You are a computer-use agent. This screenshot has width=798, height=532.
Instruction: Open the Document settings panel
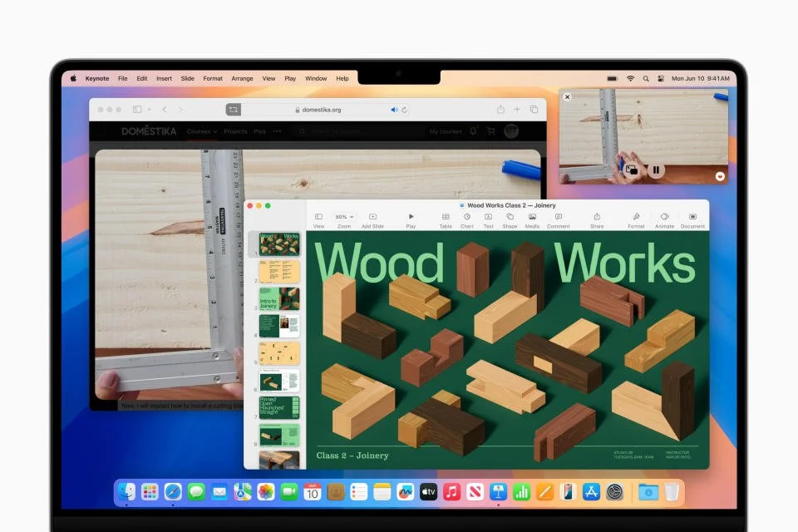tap(692, 218)
